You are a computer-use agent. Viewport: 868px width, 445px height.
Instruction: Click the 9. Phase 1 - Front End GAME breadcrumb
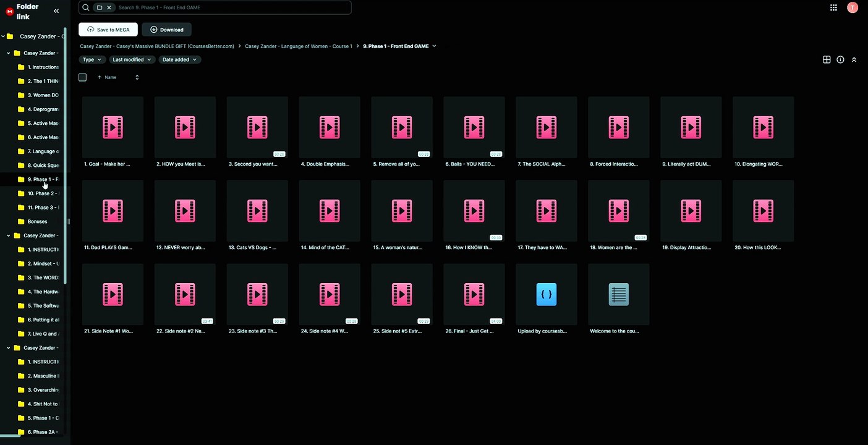click(396, 46)
